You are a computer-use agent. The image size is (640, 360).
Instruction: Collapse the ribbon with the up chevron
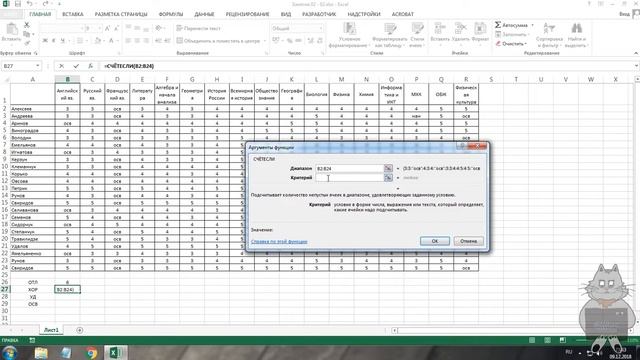coord(636,53)
